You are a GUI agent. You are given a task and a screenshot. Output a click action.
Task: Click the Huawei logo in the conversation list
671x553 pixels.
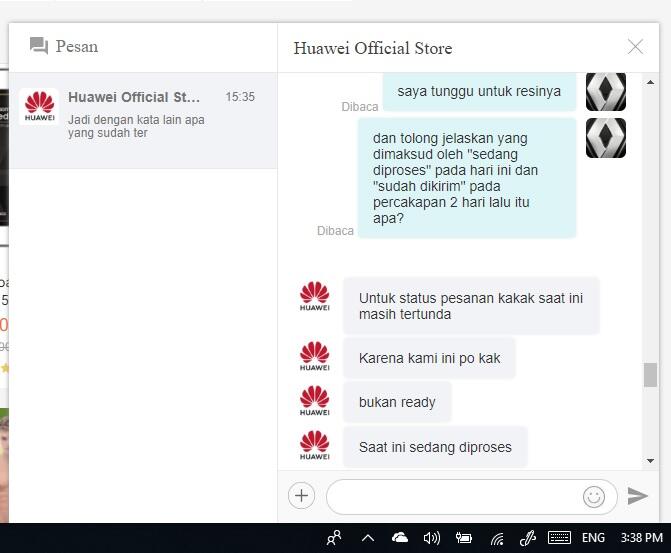[39, 107]
